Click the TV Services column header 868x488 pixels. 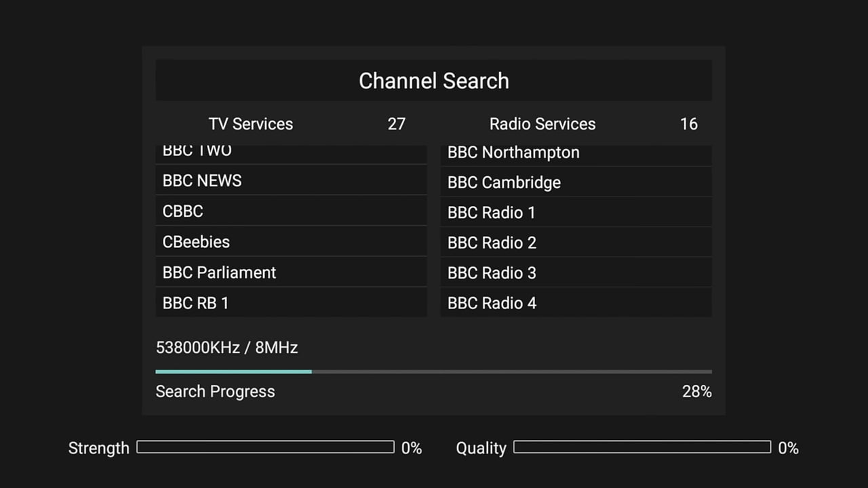click(251, 124)
